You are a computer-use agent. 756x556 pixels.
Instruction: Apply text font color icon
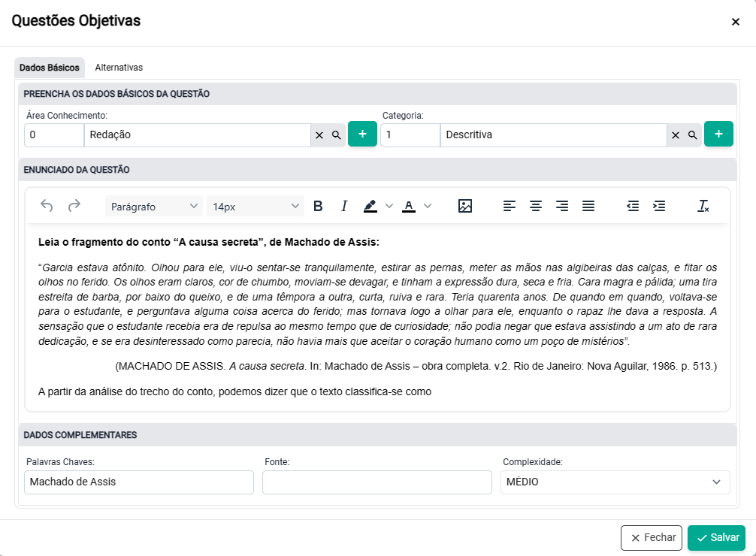(x=409, y=207)
